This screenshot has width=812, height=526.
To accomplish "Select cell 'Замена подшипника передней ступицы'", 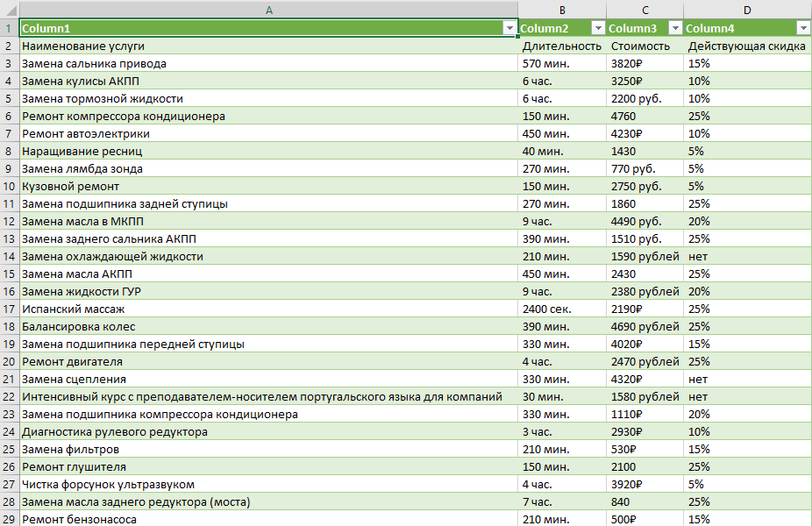I will pyautogui.click(x=269, y=345).
